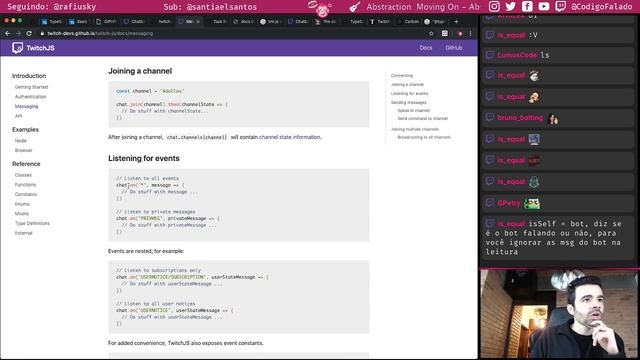Click the 'Joining a channel' heading
This screenshot has height=360, width=640.
[140, 71]
